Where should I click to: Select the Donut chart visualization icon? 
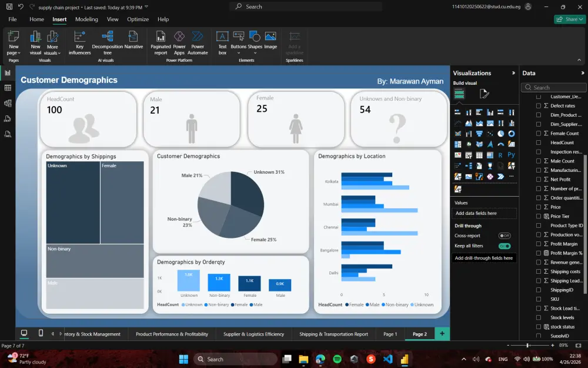click(511, 134)
